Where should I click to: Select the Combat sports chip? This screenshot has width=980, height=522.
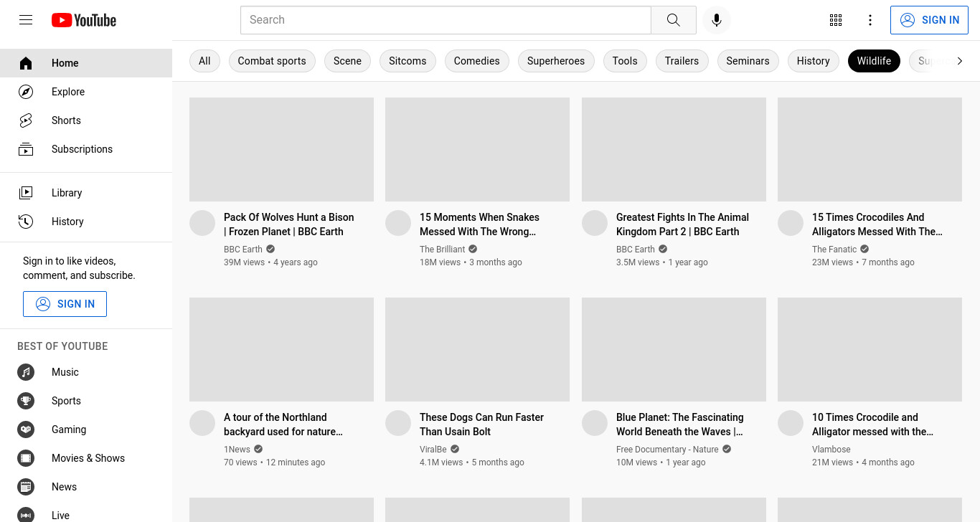(x=272, y=61)
